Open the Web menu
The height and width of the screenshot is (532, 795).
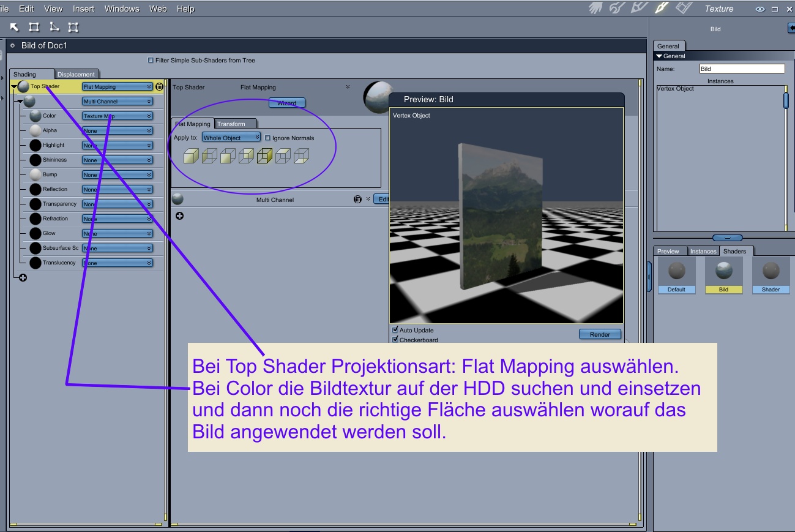[158, 9]
